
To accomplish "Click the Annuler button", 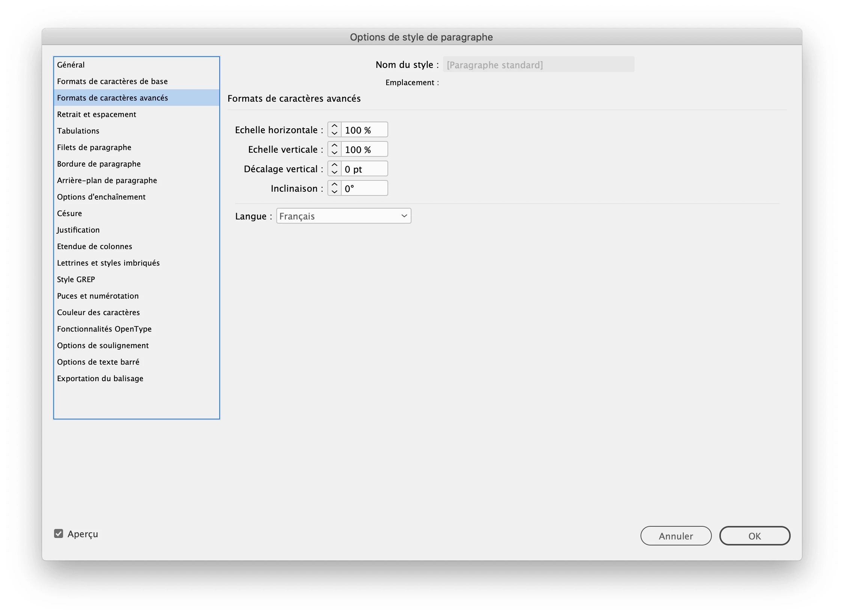I will point(675,536).
